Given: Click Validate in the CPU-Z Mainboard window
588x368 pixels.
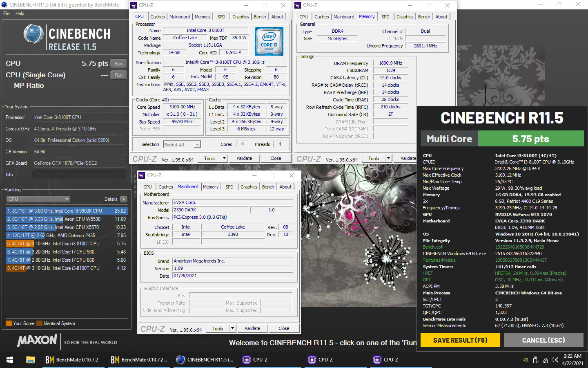Looking at the screenshot, I should click(252, 328).
